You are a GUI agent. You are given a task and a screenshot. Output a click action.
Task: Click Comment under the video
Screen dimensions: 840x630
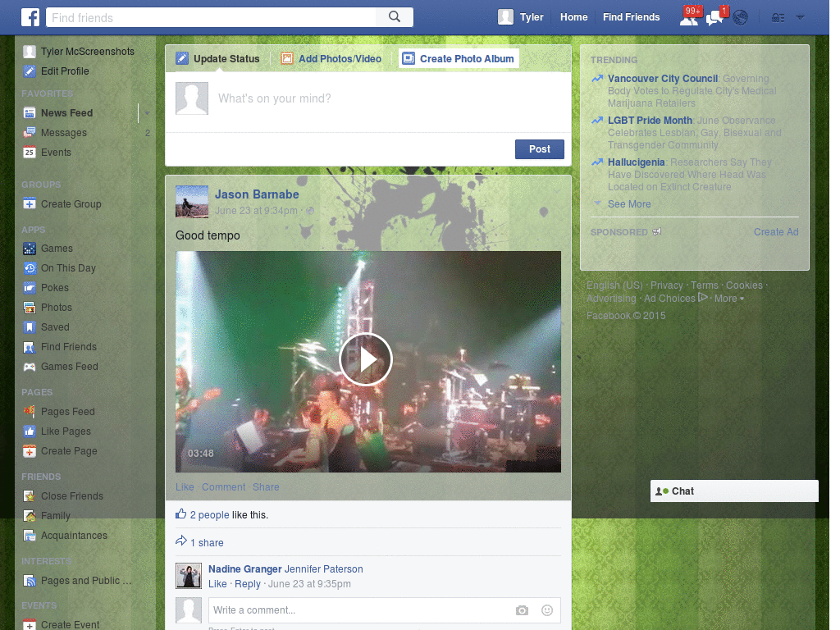(223, 487)
